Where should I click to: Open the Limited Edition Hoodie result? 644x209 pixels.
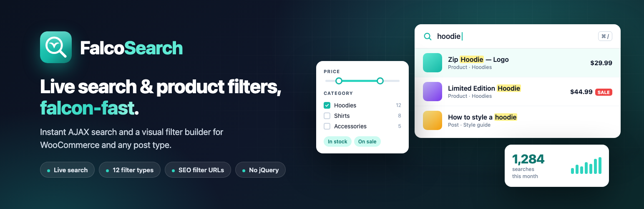tap(518, 92)
